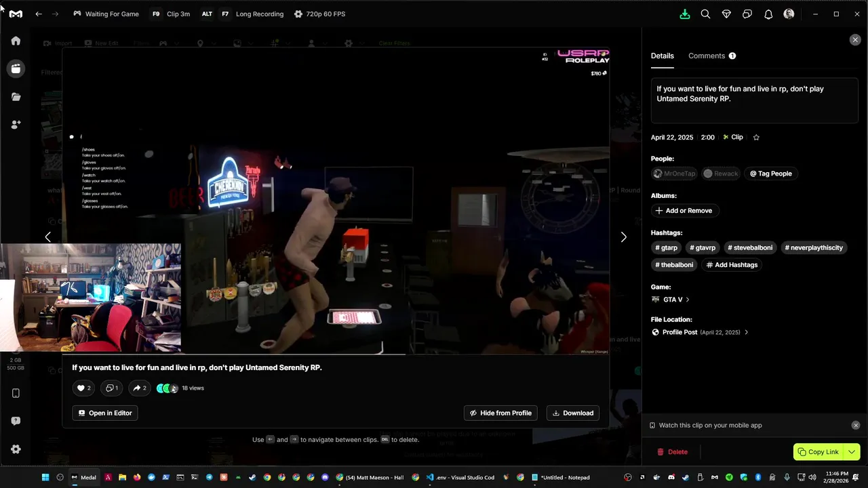Screen dimensions: 868x488
Task: Click the green download updates icon
Action: [x=685, y=14]
